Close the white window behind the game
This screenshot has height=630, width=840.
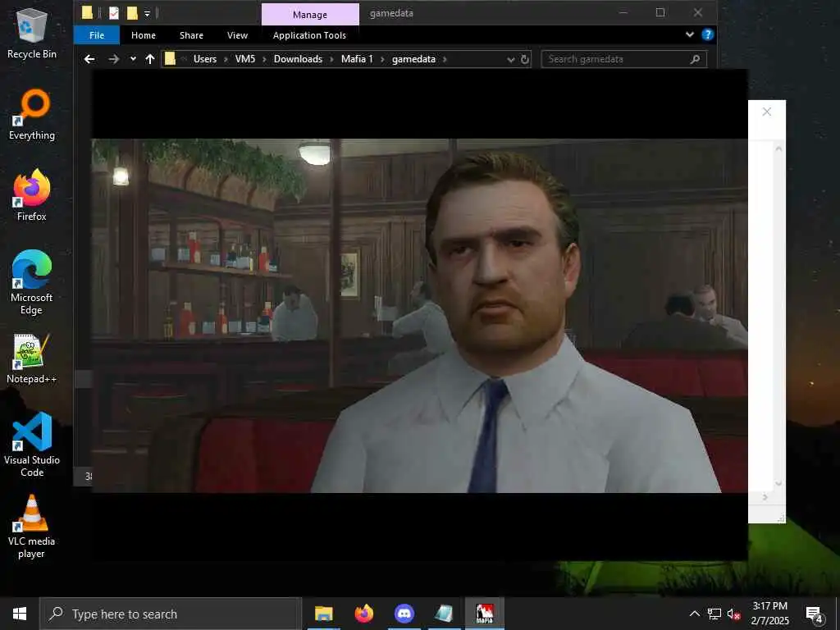(x=767, y=112)
